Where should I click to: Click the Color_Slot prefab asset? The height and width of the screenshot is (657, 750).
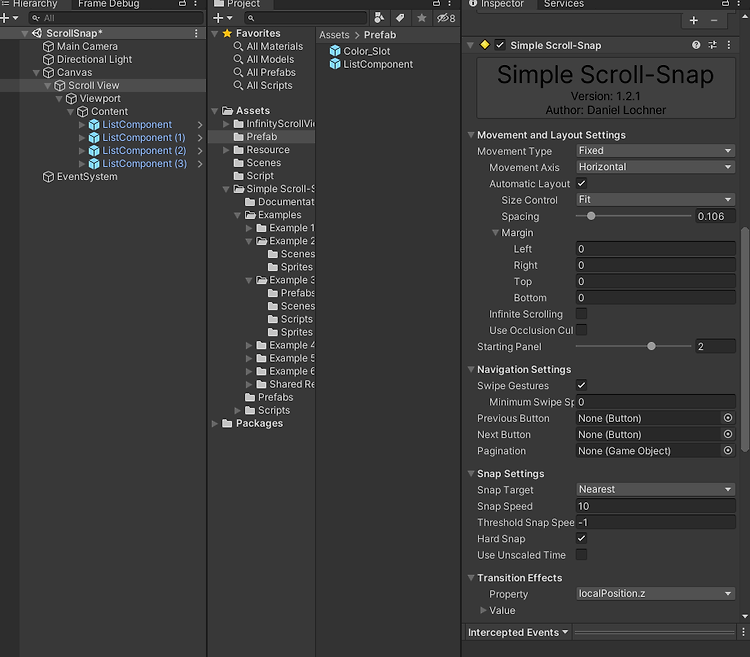pyautogui.click(x=366, y=51)
